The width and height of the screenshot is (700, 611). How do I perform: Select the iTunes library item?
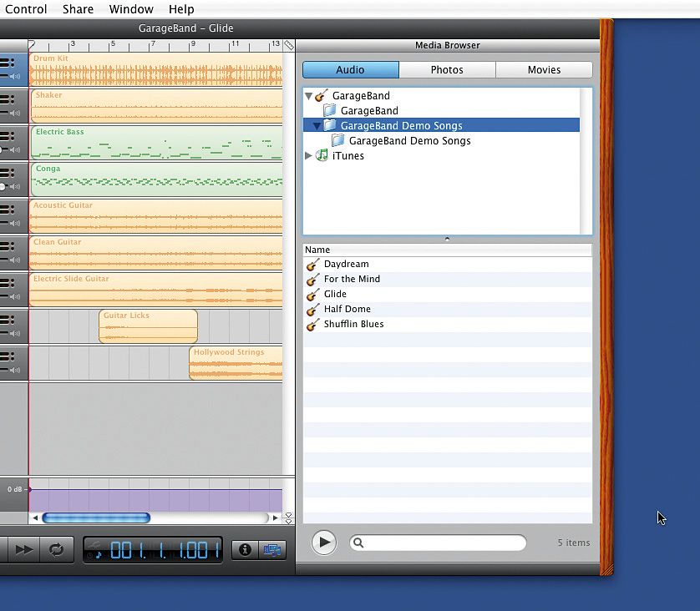340,155
